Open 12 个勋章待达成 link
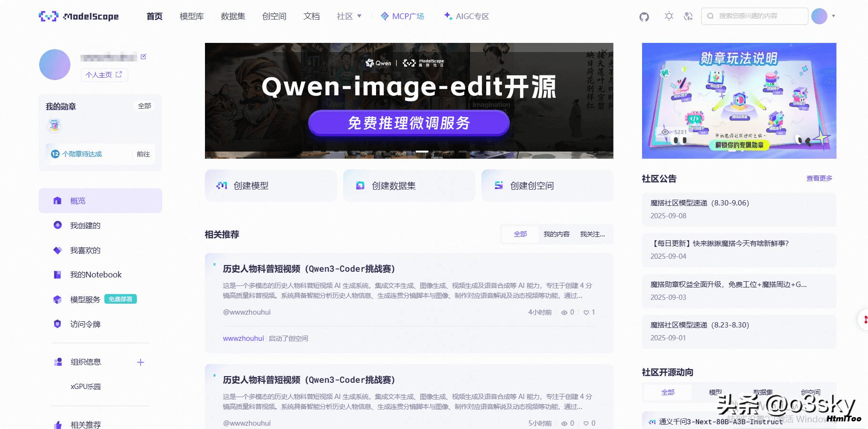 (x=76, y=154)
